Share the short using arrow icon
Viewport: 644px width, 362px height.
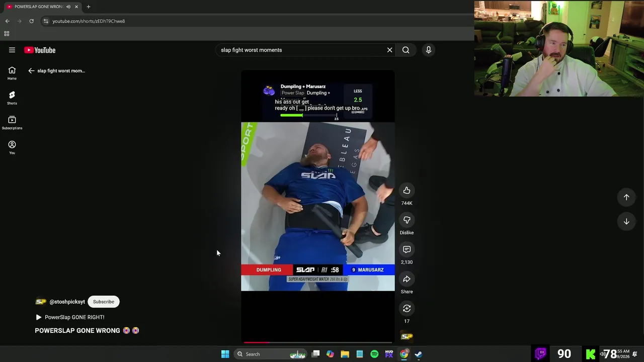pyautogui.click(x=407, y=279)
